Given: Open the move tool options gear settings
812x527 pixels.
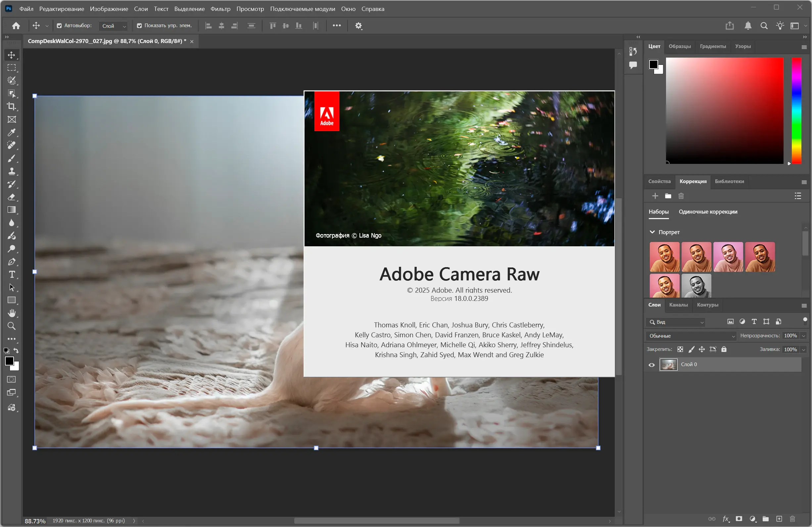Looking at the screenshot, I should click(358, 25).
